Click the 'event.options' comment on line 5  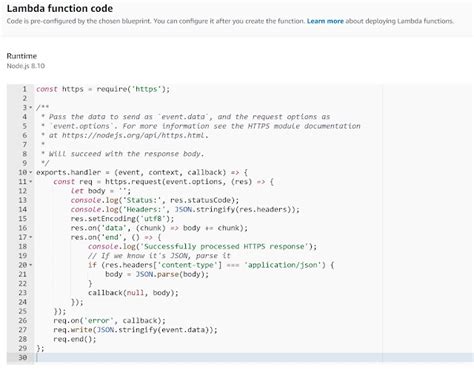[x=200, y=126]
